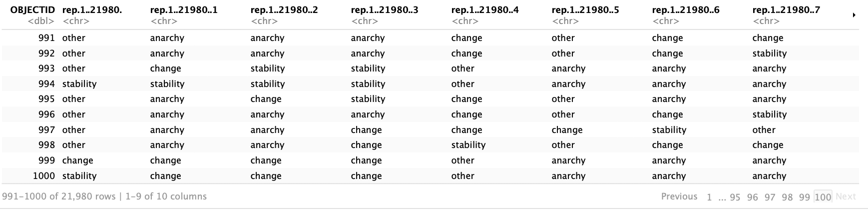The height and width of the screenshot is (212, 868).
Task: Click row 991 OBJECTID cell
Action: [x=46, y=38]
